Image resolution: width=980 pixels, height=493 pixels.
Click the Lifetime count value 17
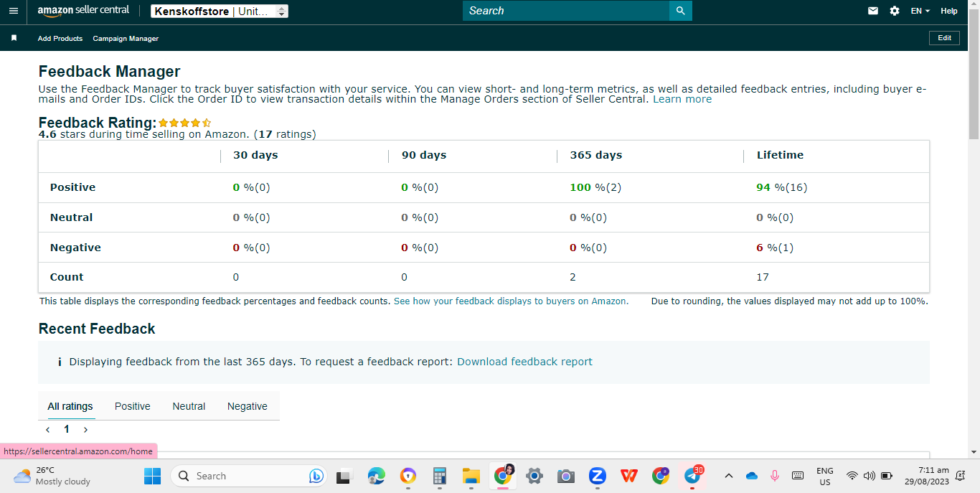tap(763, 277)
